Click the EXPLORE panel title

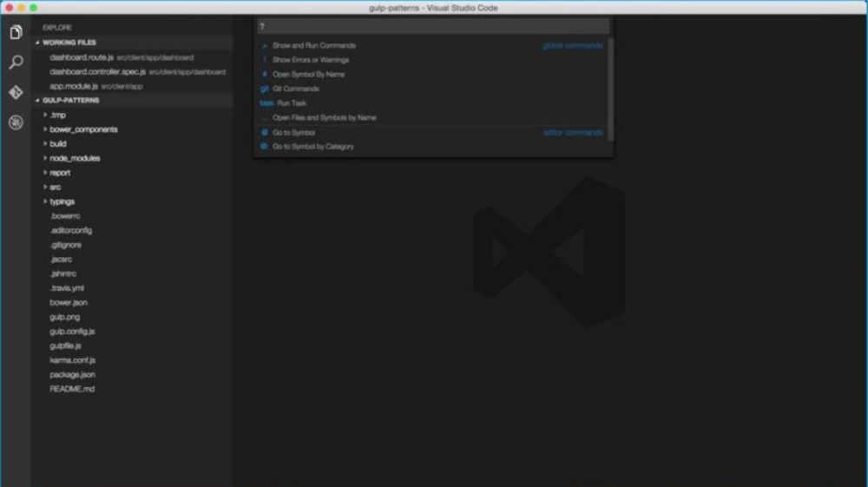pos(57,27)
